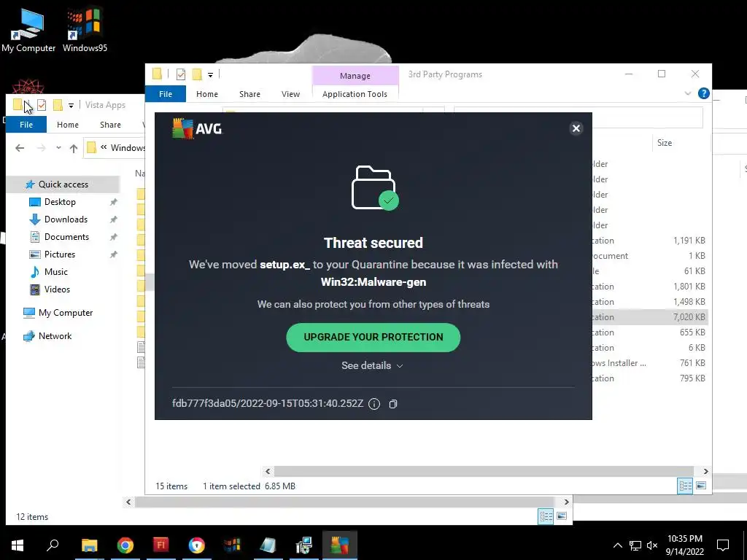Open Home tab in Vista Apps window

68,125
